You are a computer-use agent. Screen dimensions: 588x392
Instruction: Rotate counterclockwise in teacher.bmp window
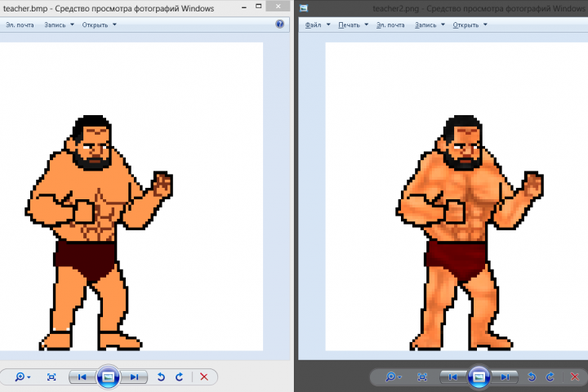161,377
